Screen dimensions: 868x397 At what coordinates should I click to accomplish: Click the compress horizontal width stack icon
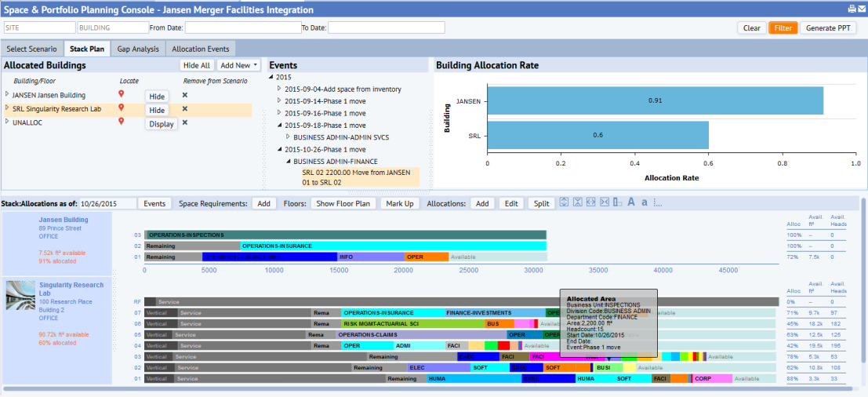[x=604, y=202]
